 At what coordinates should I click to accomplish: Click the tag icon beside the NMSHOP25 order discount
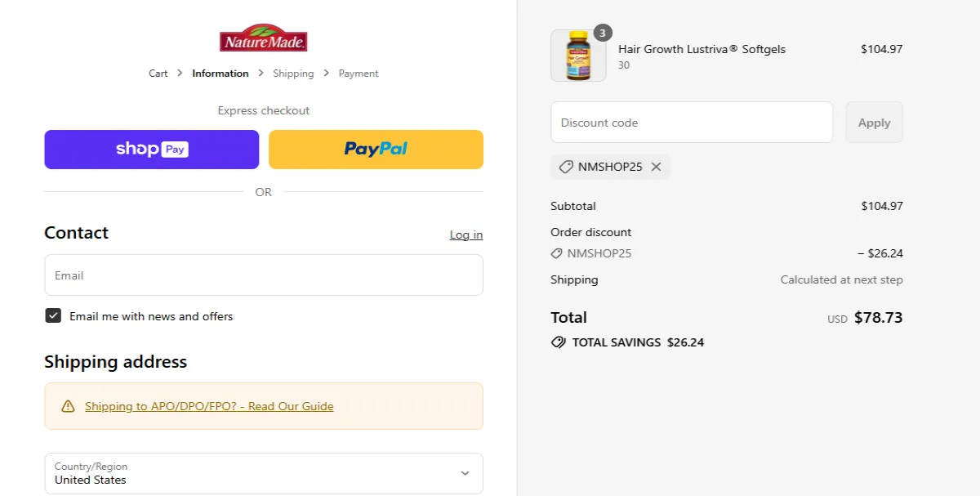tap(556, 253)
